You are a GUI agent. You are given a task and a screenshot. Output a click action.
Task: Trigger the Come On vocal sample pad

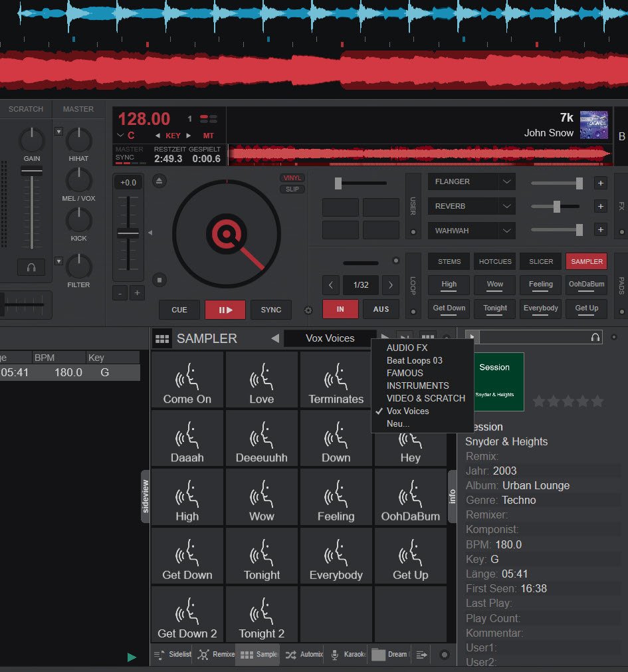[x=187, y=380]
